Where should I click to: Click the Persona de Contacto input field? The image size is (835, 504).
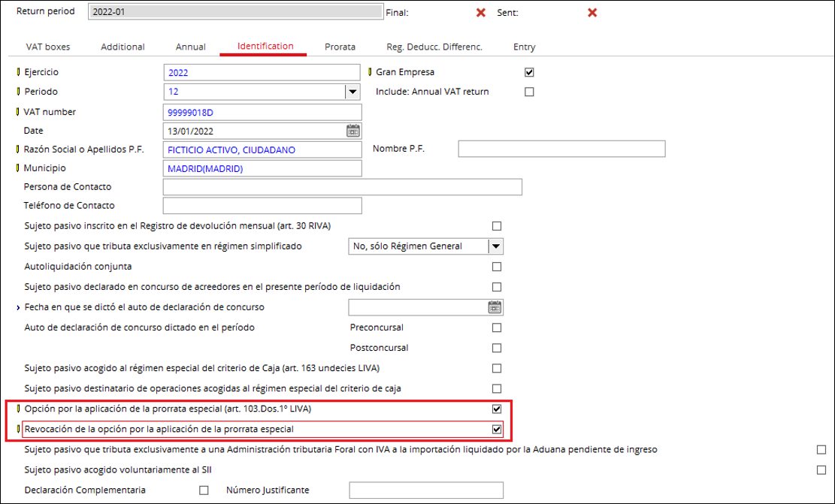click(x=342, y=186)
